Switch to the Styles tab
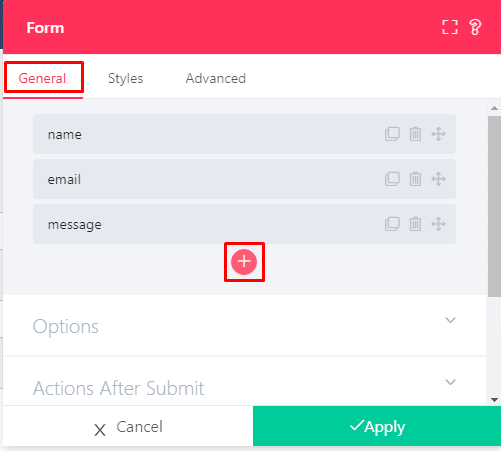This screenshot has height=451, width=501. pyautogui.click(x=126, y=79)
